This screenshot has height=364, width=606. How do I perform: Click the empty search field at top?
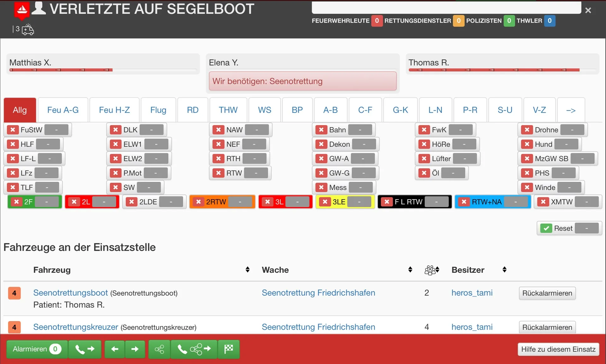[x=446, y=8]
